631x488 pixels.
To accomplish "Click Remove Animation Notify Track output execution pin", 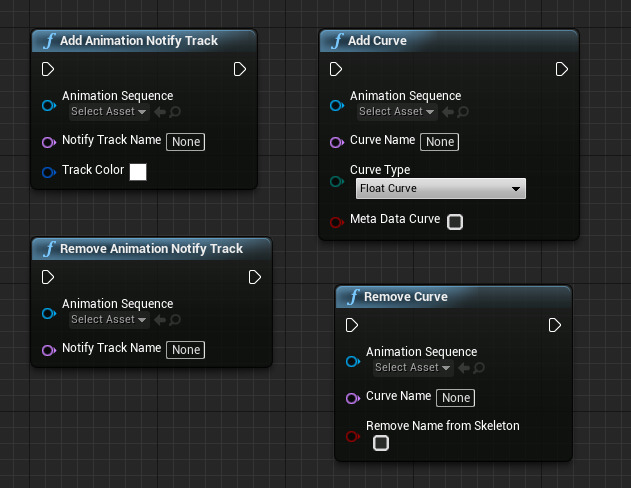I will coord(255,277).
